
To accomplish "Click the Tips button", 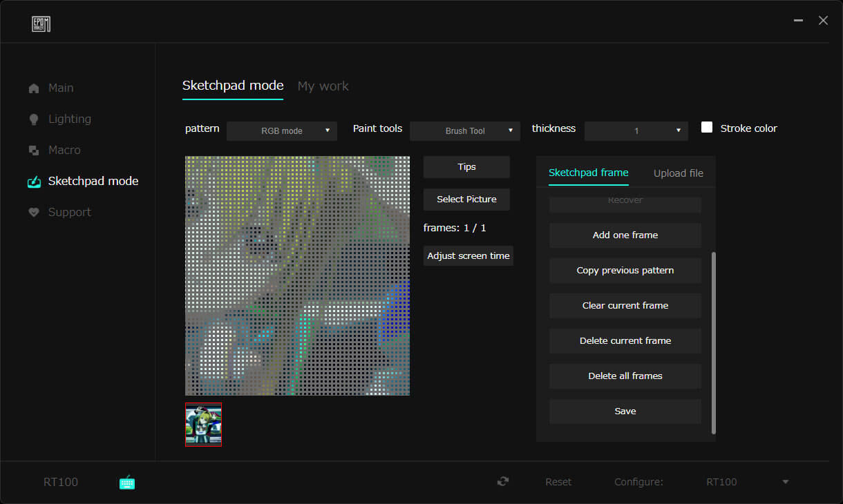I will [x=466, y=167].
